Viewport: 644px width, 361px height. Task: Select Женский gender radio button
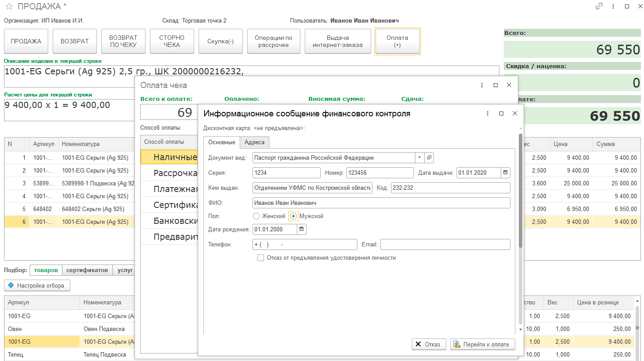coord(256,216)
